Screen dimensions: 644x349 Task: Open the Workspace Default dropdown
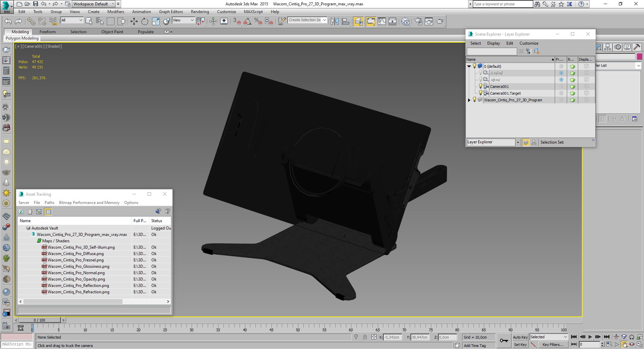tap(94, 4)
